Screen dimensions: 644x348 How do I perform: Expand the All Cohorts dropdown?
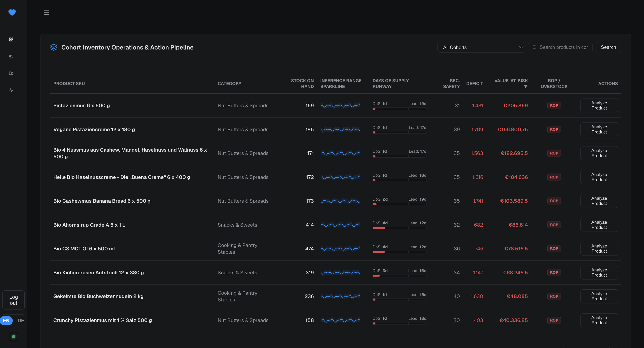click(x=481, y=47)
